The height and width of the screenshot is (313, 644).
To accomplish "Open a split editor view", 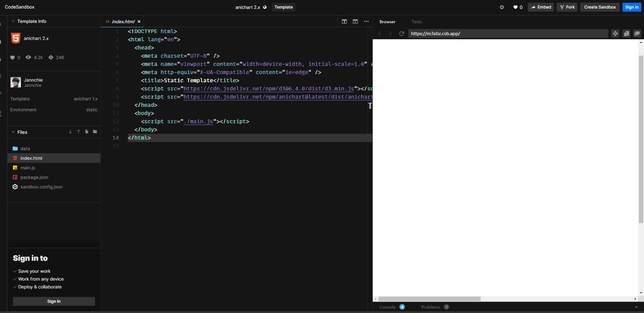I will click(x=344, y=21).
